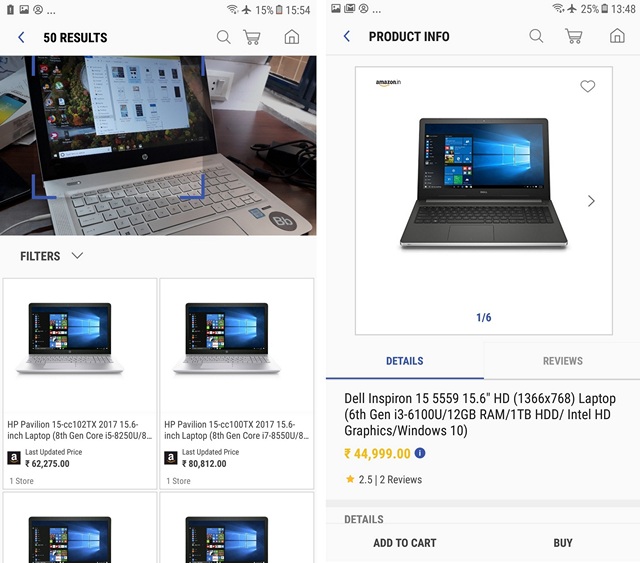
Task: Tap the back arrow beside 50 RESULTS
Action: [x=22, y=38]
